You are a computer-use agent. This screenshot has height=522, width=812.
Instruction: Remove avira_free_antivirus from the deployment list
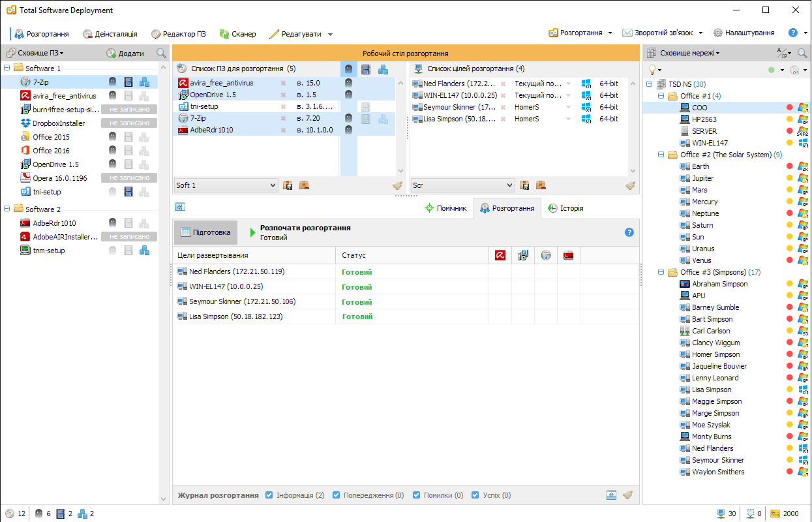coord(283,84)
